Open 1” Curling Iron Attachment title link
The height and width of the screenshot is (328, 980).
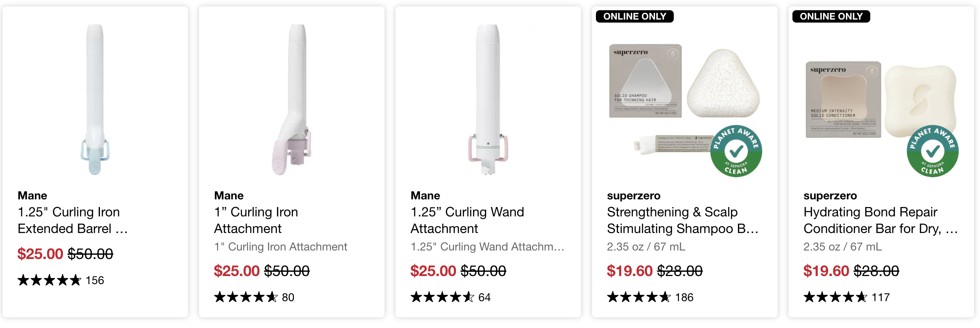[x=256, y=220]
